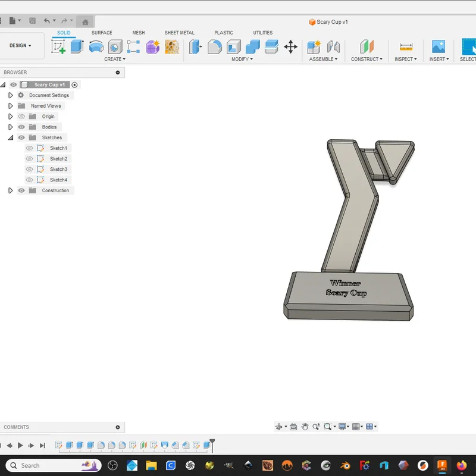
Task: Select the Pan hand tool
Action: click(305, 427)
